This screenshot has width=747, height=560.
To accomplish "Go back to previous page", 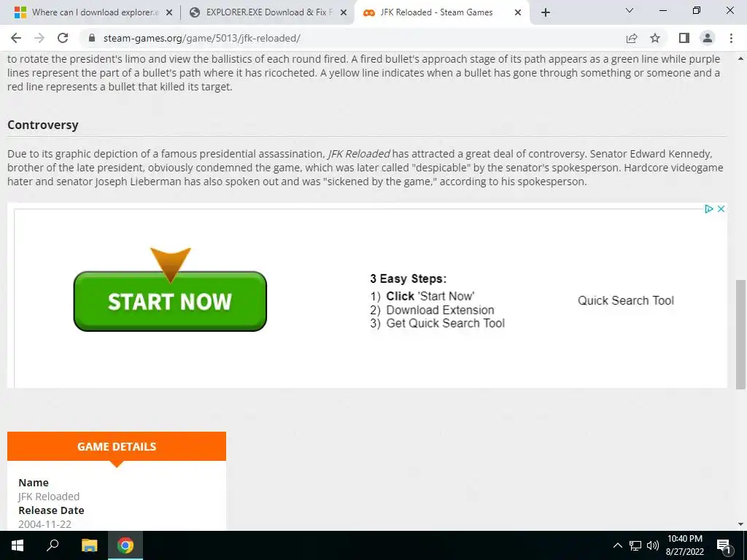I will pyautogui.click(x=16, y=38).
